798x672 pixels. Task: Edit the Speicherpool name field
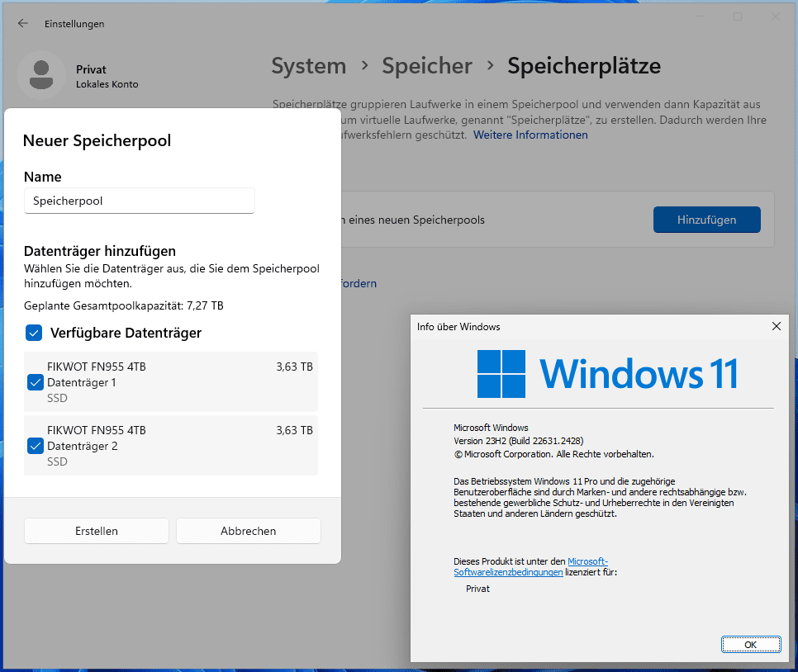(139, 201)
